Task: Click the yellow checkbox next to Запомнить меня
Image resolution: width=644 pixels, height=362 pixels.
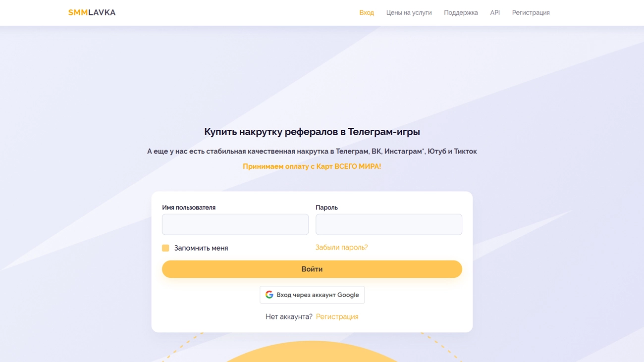Action: click(x=165, y=247)
